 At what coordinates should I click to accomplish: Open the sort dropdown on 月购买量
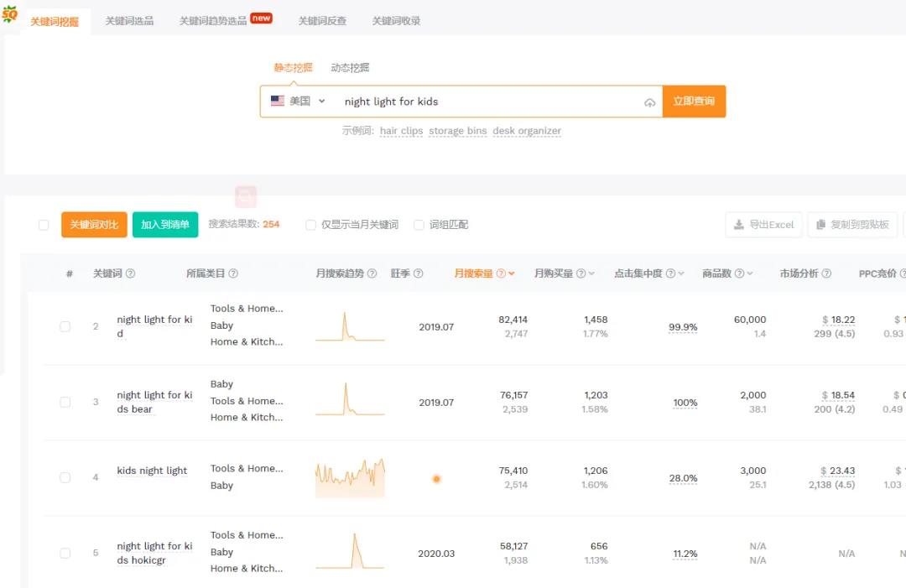[590, 273]
